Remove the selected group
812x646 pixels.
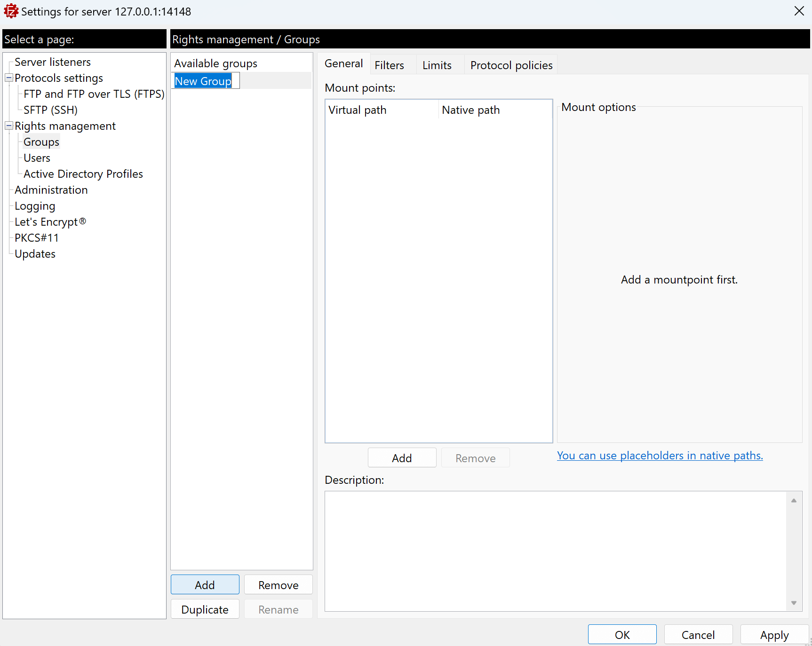[278, 585]
